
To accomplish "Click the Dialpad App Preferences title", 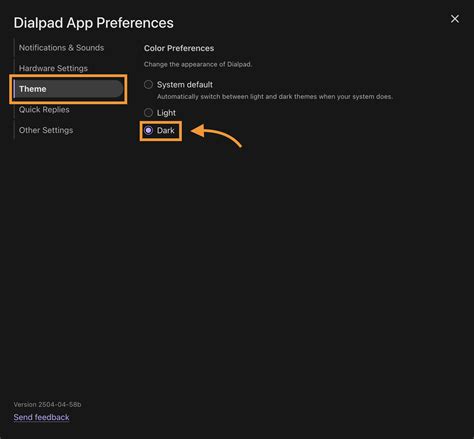I will pyautogui.click(x=93, y=23).
